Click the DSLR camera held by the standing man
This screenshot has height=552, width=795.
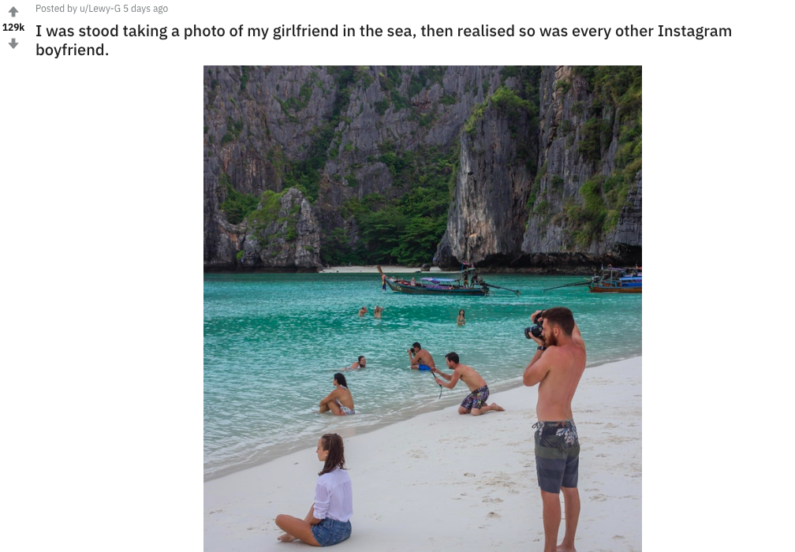534,330
